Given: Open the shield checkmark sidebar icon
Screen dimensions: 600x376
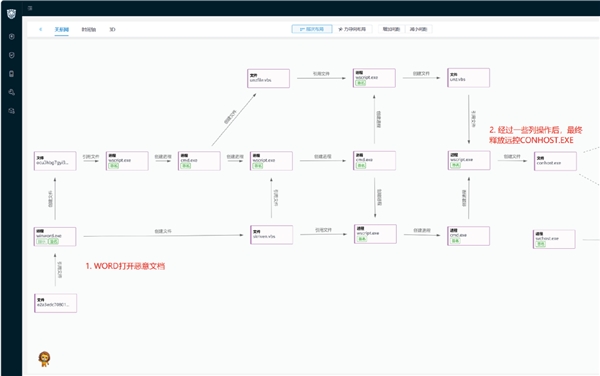Looking at the screenshot, I should 11,55.
